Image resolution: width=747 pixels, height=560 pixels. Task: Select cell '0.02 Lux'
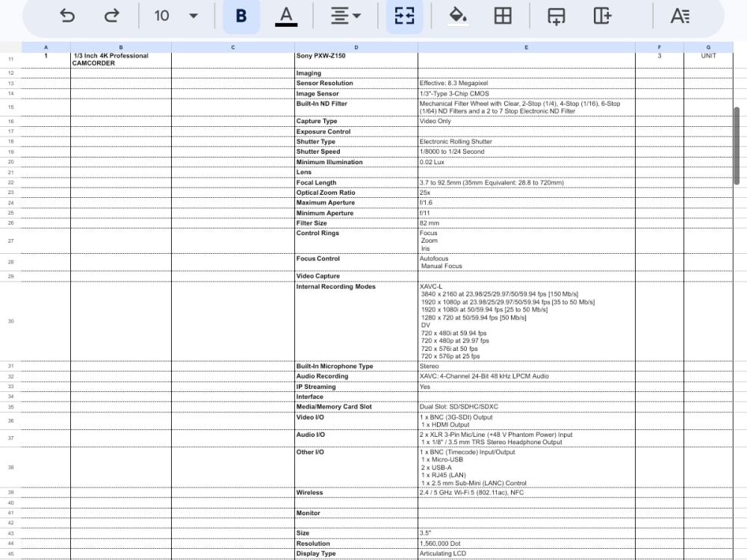(527, 162)
